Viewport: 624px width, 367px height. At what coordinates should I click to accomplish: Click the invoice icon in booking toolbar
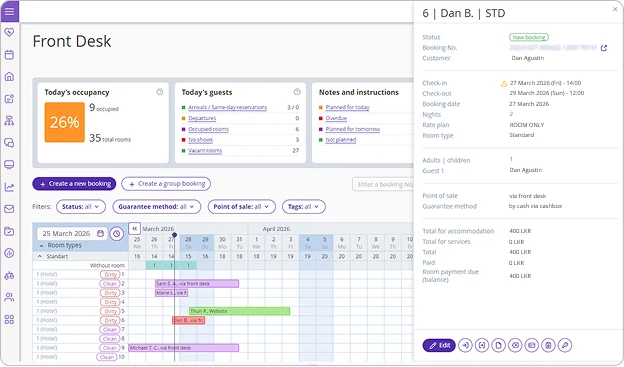(x=548, y=345)
